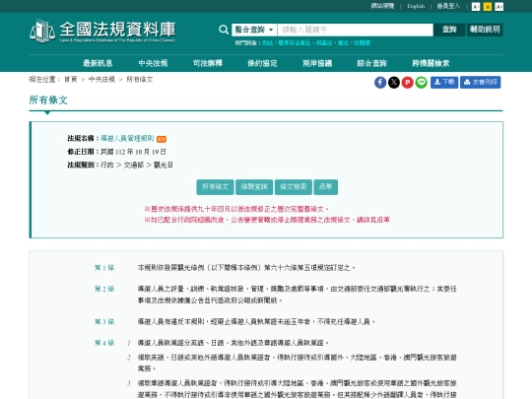Share page on X (Twitter)

click(x=394, y=83)
